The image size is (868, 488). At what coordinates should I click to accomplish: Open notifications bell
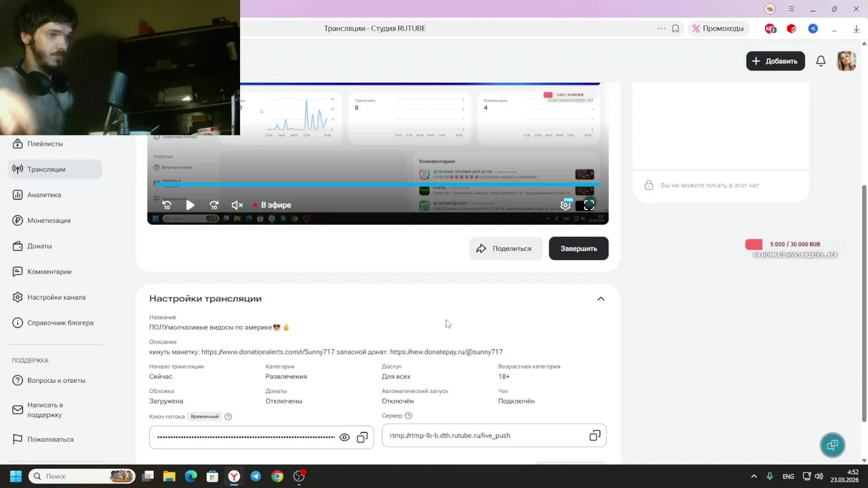(x=821, y=61)
